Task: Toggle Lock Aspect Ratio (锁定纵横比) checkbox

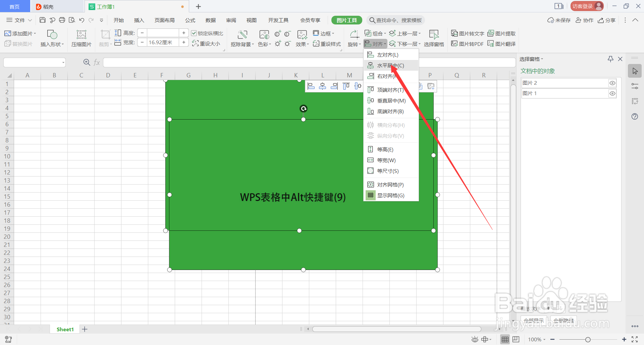Action: [194, 33]
